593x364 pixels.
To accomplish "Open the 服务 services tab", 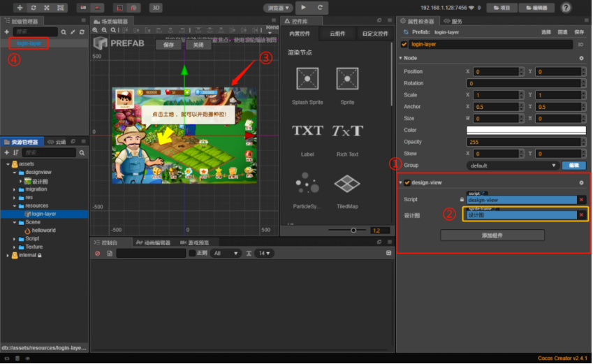I will pos(453,21).
